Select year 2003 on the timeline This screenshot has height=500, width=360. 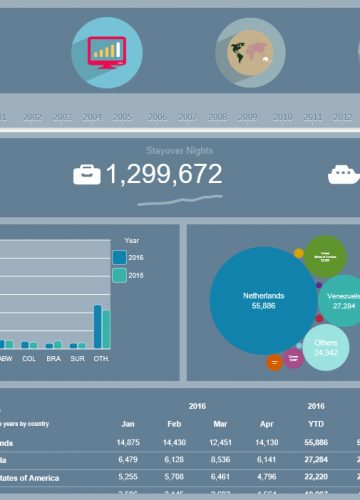click(x=62, y=117)
